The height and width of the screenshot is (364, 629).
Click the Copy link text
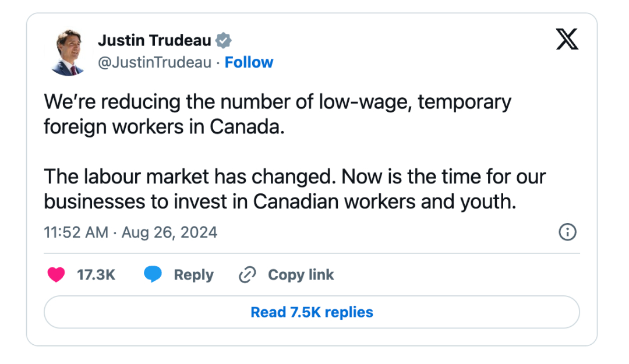click(x=301, y=275)
